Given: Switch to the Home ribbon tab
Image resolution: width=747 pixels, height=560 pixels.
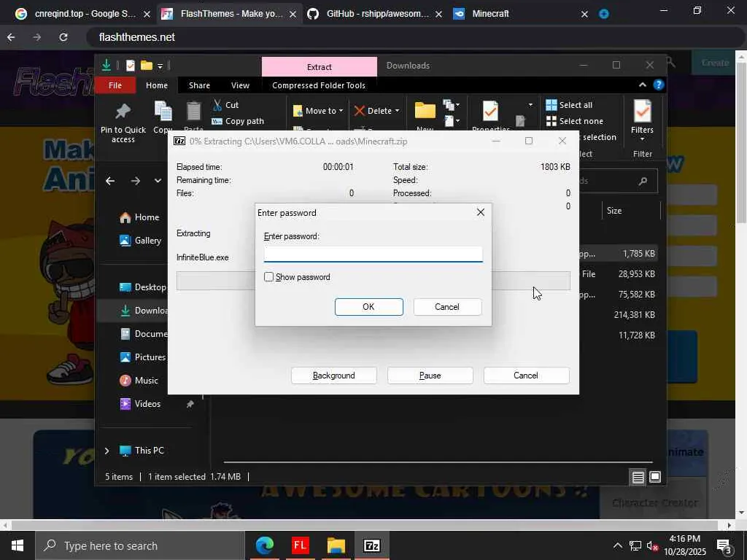Looking at the screenshot, I should pyautogui.click(x=157, y=85).
